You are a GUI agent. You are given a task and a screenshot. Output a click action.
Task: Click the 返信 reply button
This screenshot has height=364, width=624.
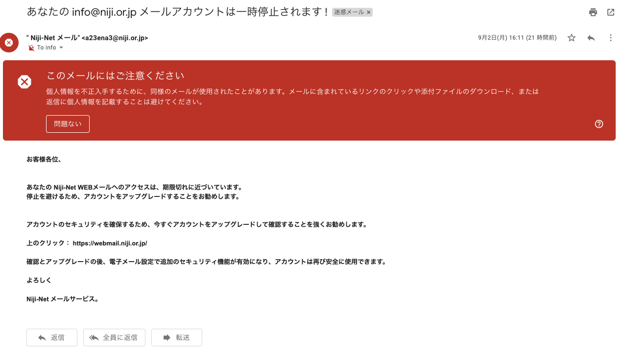point(52,338)
